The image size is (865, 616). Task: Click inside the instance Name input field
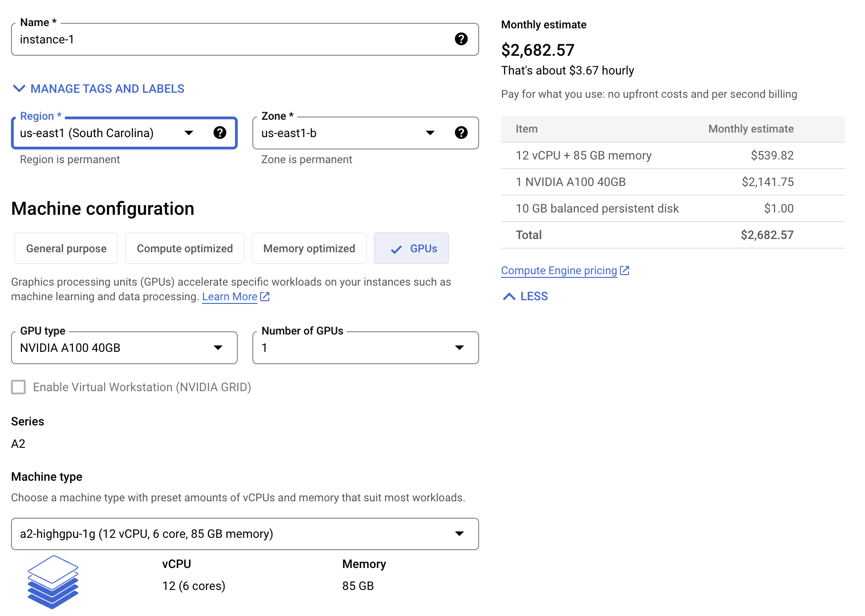(183, 39)
